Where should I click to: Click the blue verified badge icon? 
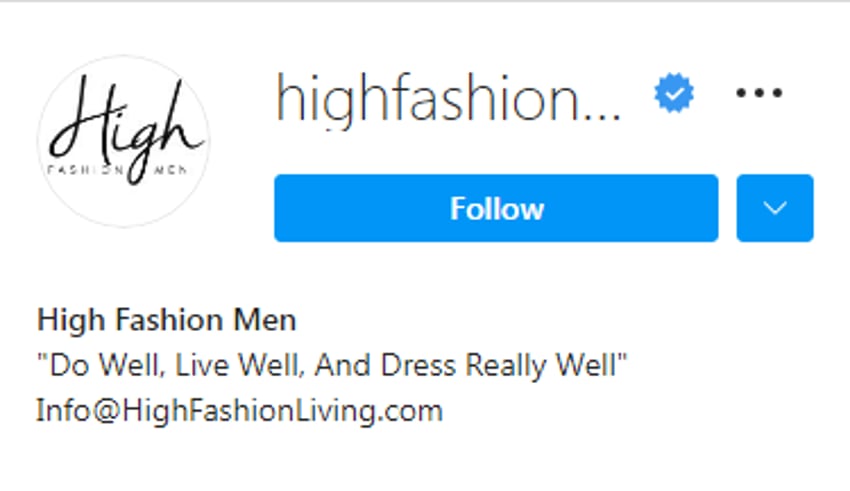click(674, 93)
